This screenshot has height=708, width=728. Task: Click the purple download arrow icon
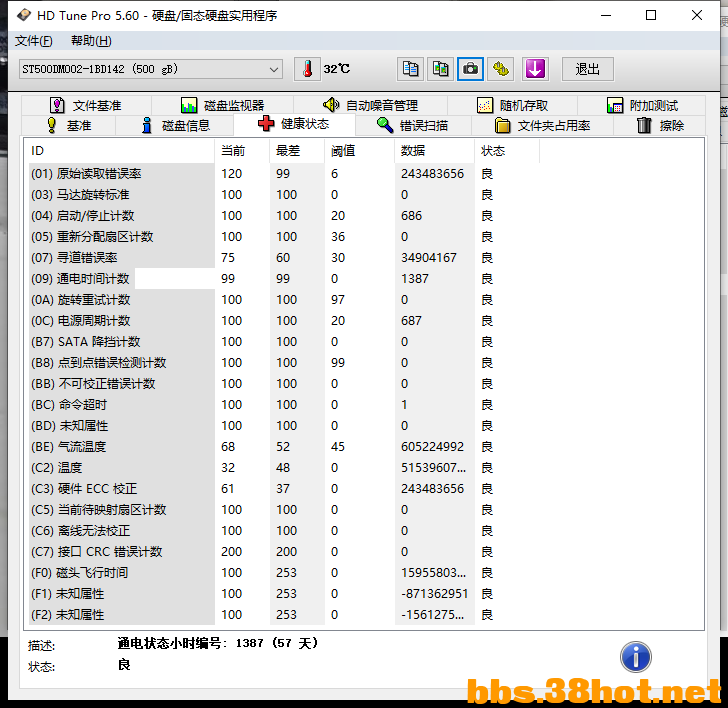(535, 69)
